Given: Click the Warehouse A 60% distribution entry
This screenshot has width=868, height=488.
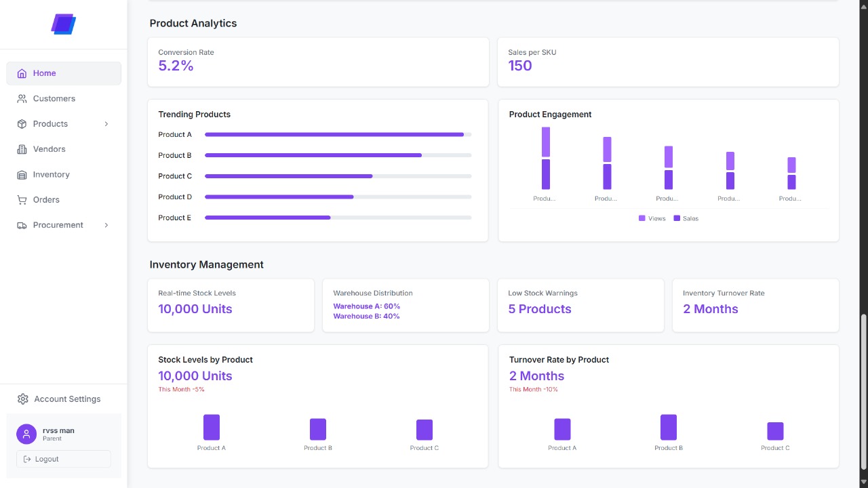Looking at the screenshot, I should (367, 306).
